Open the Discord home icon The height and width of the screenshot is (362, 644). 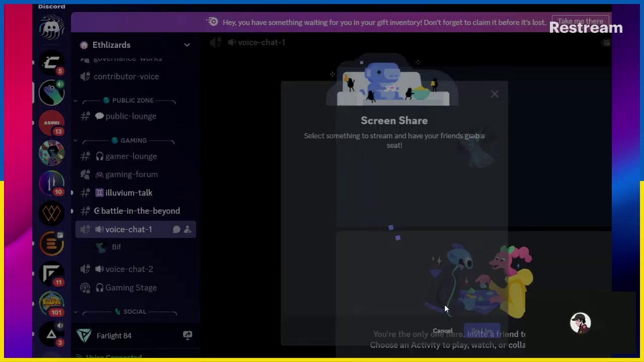point(51,27)
